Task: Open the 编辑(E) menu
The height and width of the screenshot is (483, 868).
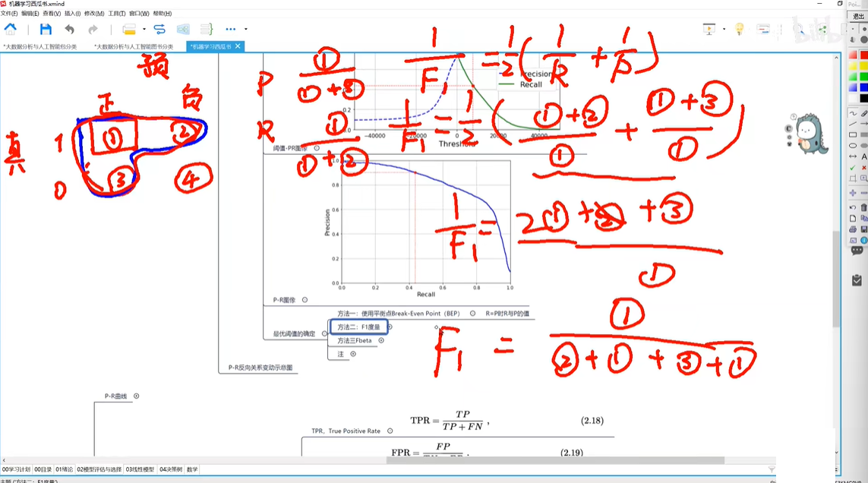Action: [30, 14]
